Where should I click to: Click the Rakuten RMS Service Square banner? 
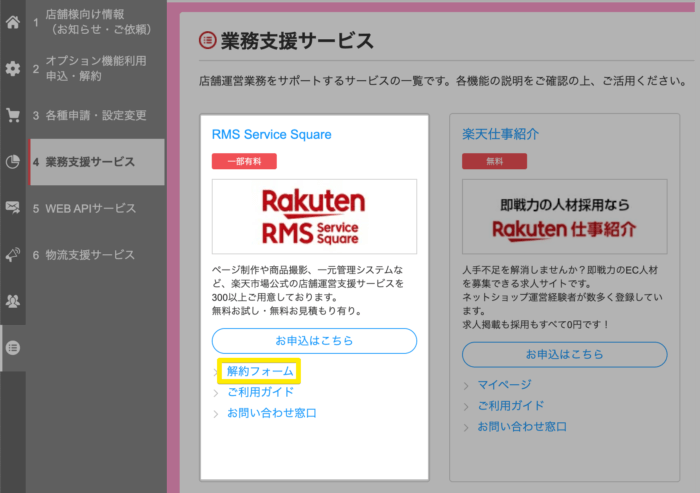(314, 217)
